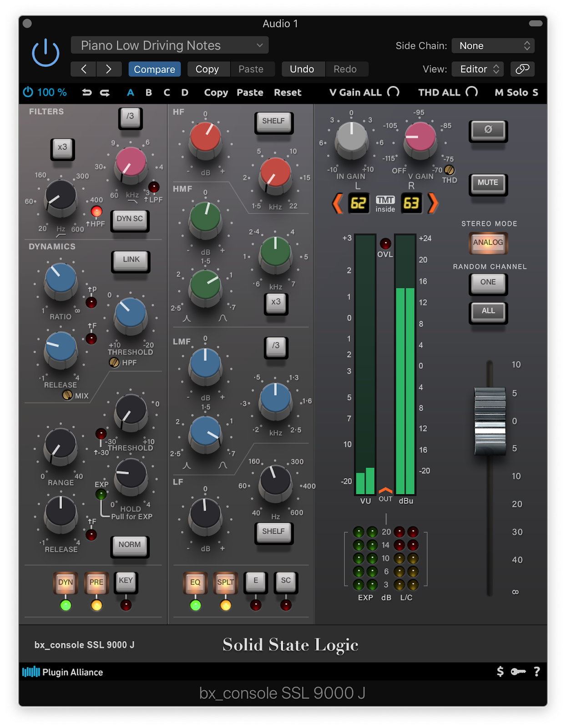Click the dynamics HPF screw control
The height and width of the screenshot is (728, 566).
tap(114, 362)
